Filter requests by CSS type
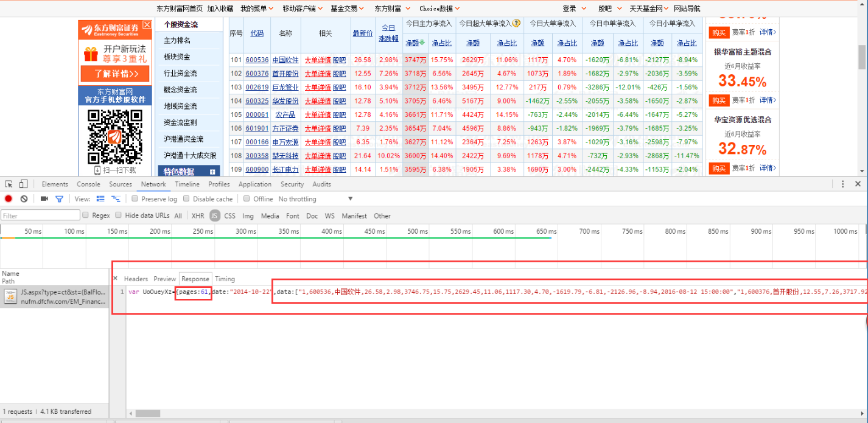This screenshot has height=423, width=868. coord(229,215)
